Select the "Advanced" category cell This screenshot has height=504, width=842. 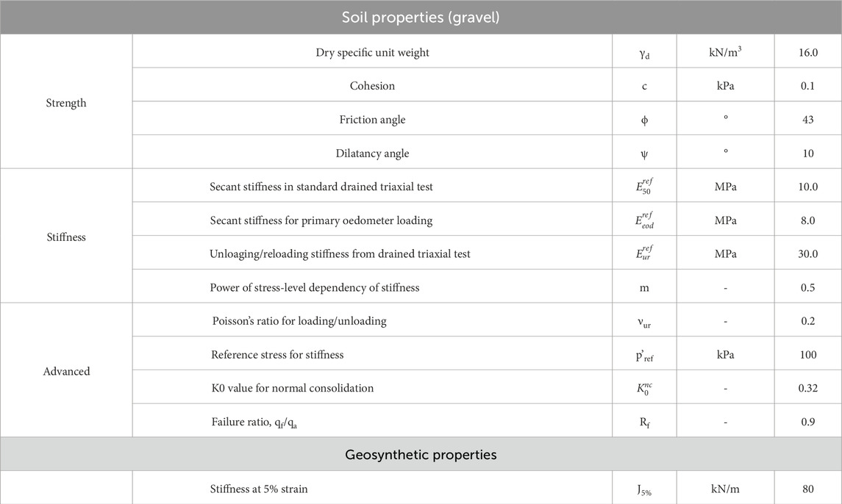[66, 371]
